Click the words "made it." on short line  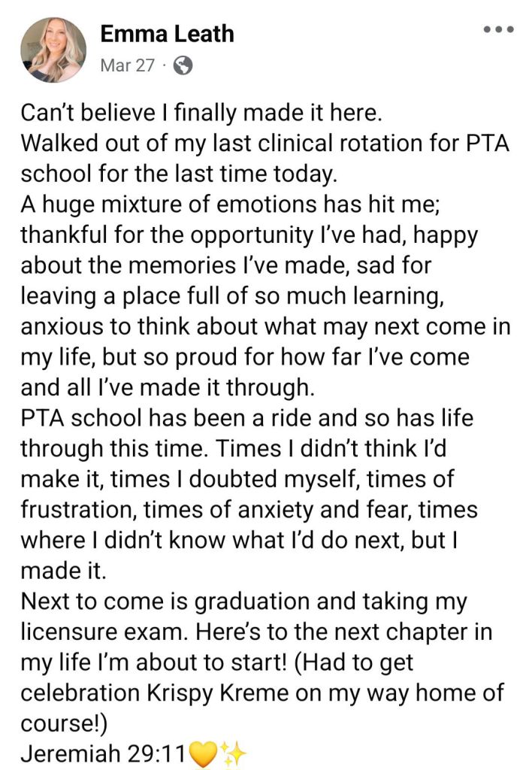click(64, 571)
